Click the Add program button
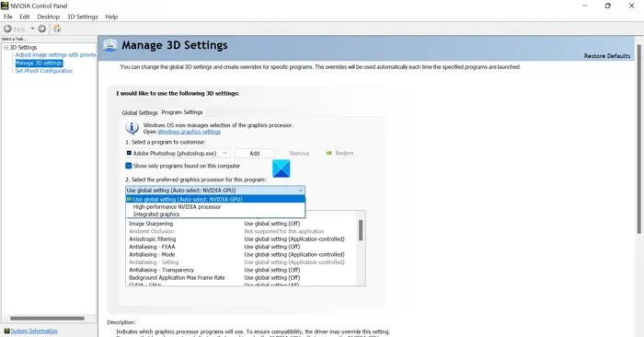The image size is (644, 337). click(255, 153)
